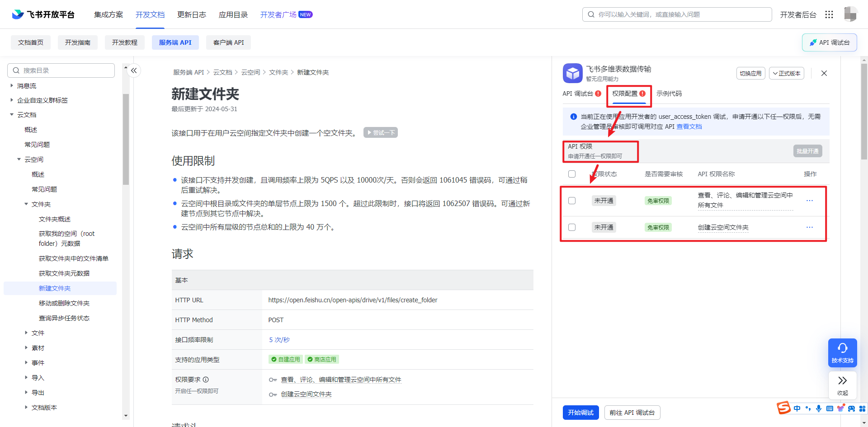868x427 pixels.
Task: Click the Sogou input method logo
Action: [783, 408]
